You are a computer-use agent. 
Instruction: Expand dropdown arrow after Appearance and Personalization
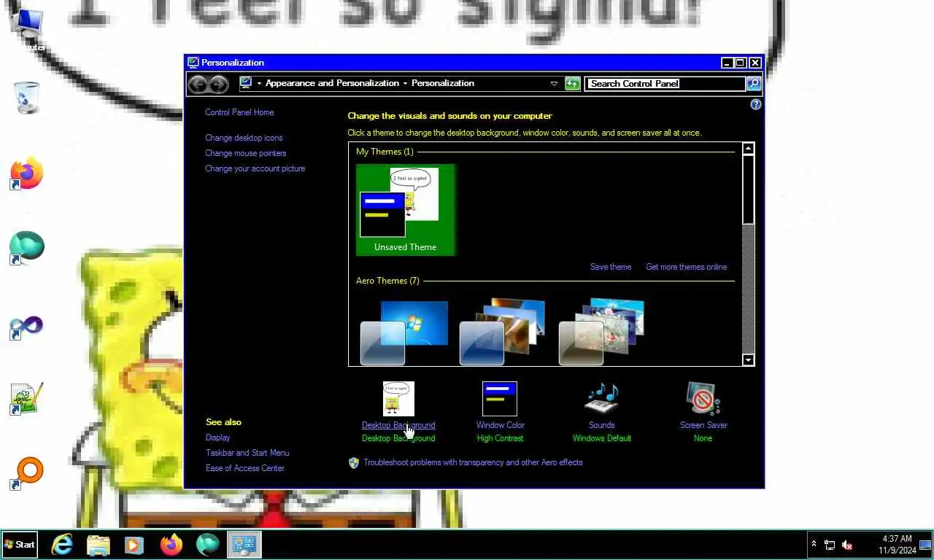pyautogui.click(x=405, y=83)
